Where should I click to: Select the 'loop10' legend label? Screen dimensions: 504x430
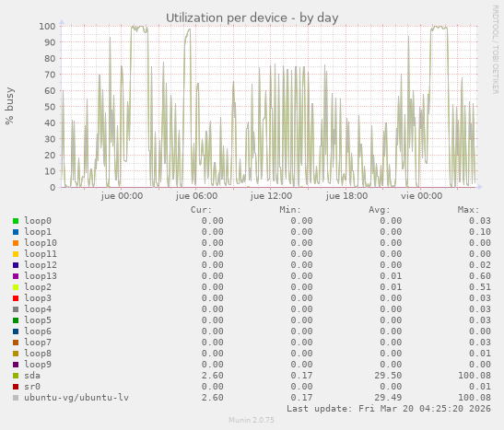(x=41, y=243)
